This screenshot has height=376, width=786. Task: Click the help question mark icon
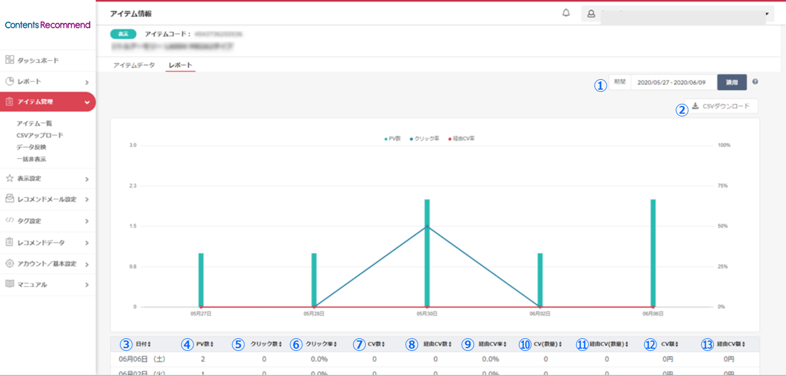pyautogui.click(x=755, y=82)
